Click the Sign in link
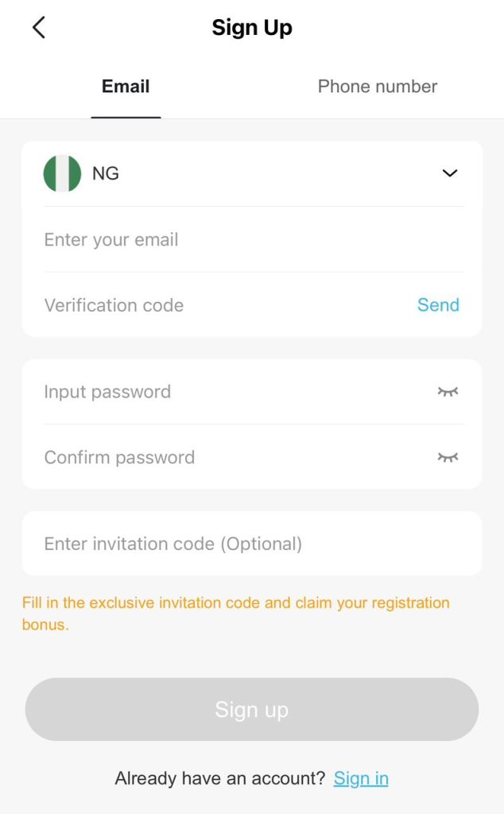Viewport: 504px width, 814px height. (361, 778)
